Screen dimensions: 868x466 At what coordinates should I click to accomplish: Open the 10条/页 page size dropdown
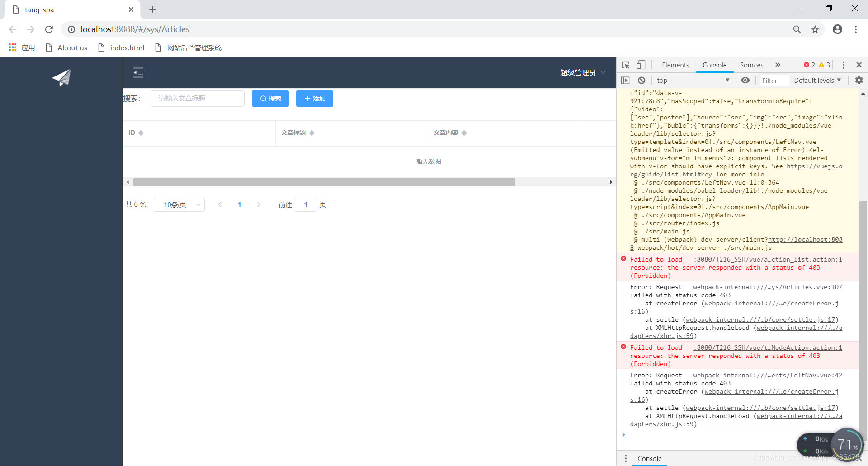point(179,205)
